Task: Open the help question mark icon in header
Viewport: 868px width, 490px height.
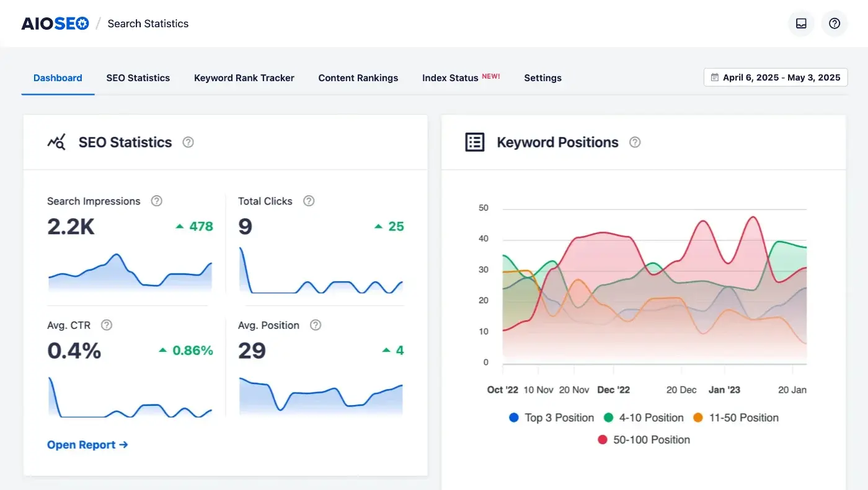Action: (835, 24)
